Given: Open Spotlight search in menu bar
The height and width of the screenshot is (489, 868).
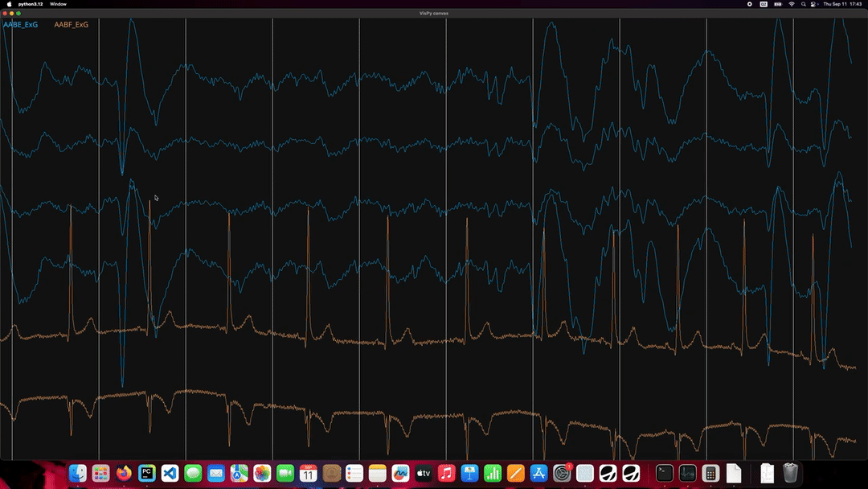Looking at the screenshot, I should coord(803,4).
